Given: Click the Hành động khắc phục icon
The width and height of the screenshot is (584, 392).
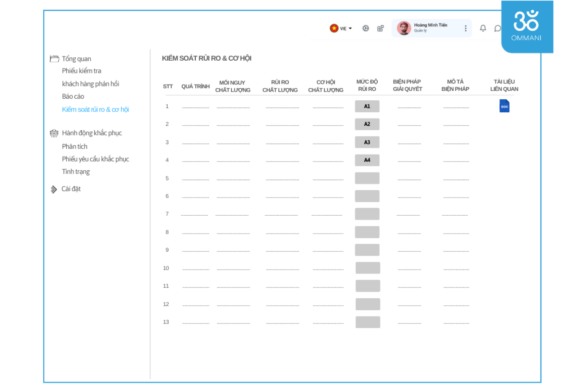Looking at the screenshot, I should [x=54, y=133].
